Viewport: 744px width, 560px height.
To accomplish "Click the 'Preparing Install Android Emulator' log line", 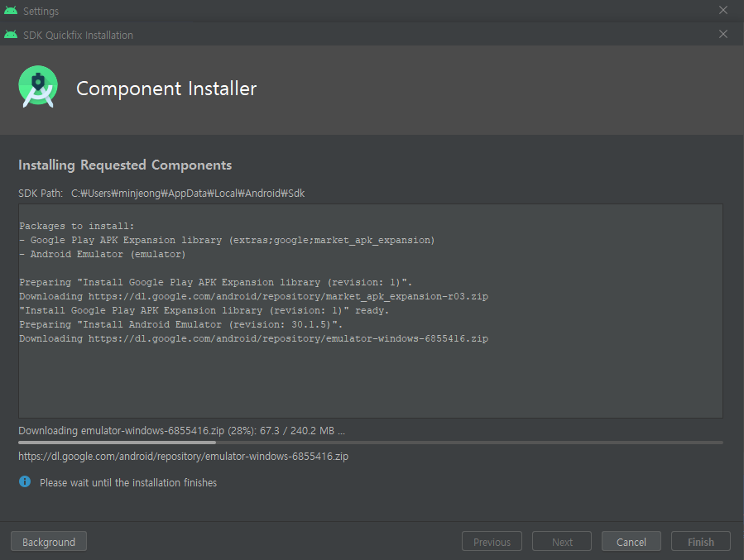I will click(180, 324).
